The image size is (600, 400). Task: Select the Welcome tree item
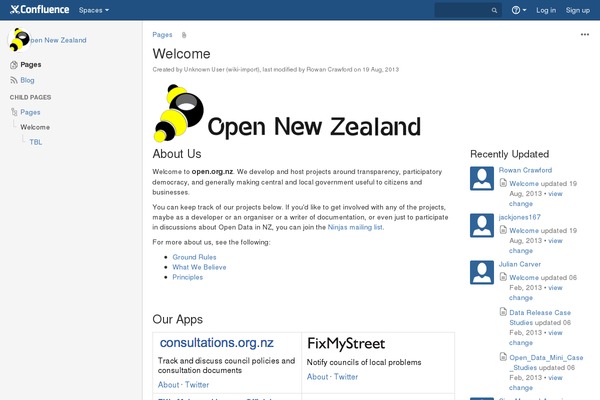[x=35, y=127]
